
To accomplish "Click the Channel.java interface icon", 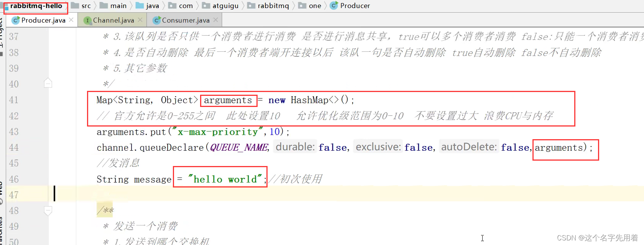I will coord(87,20).
